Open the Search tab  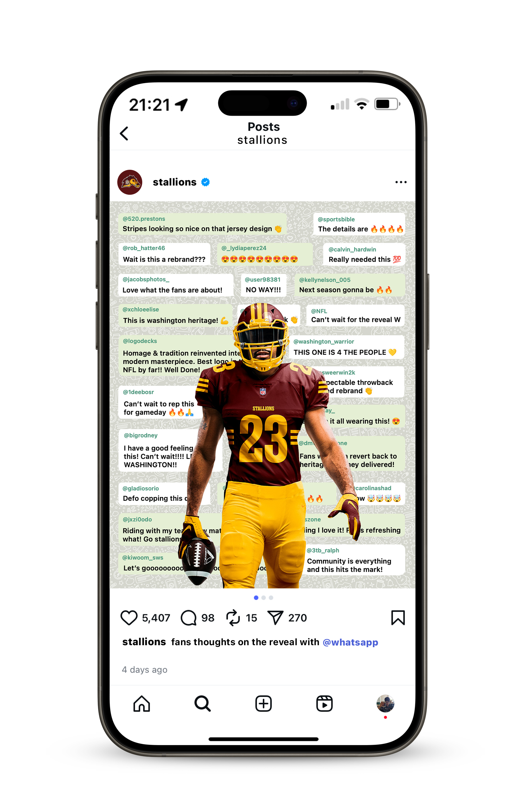click(x=202, y=703)
